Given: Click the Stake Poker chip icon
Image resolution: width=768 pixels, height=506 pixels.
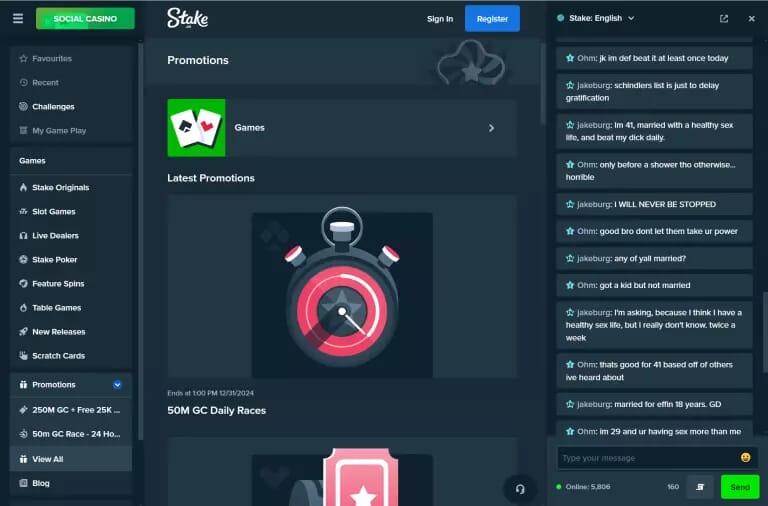Looking at the screenshot, I should pos(23,259).
